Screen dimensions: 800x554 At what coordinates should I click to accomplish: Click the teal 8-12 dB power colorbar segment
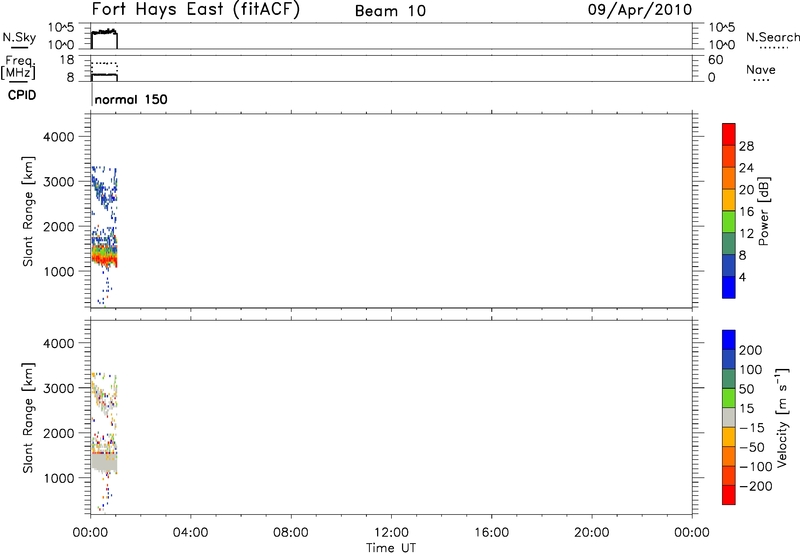pos(729,243)
